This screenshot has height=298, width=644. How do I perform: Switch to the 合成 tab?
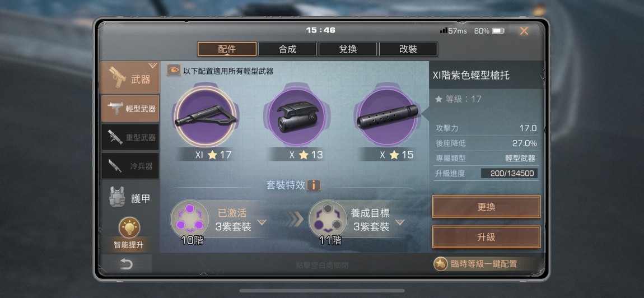(287, 49)
